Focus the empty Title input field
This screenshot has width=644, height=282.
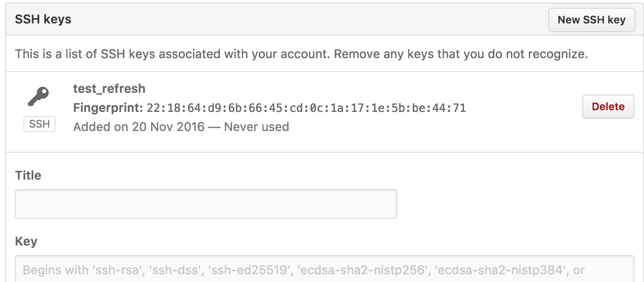(x=206, y=203)
